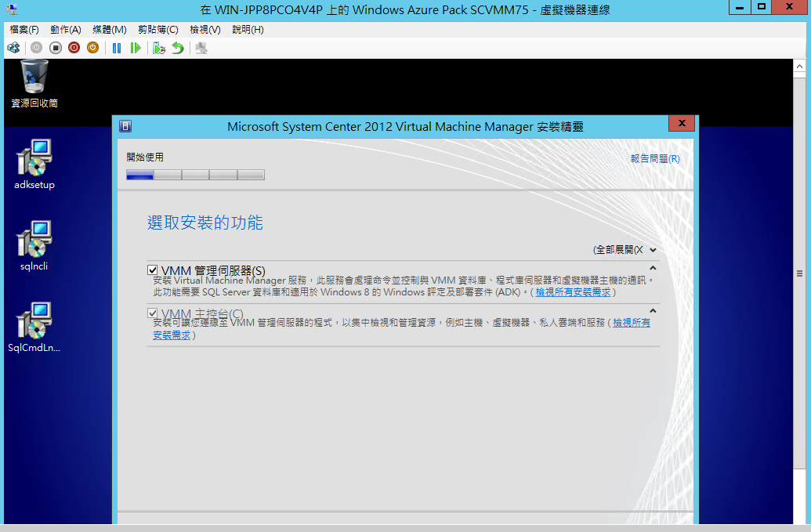Open the 動作(A) menu
This screenshot has width=811, height=532.
[66, 30]
